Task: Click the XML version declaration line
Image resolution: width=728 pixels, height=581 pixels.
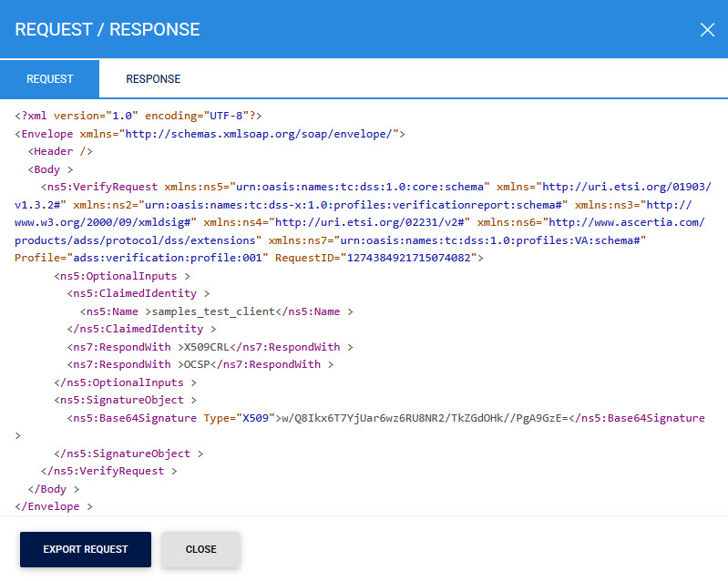Action: [138, 117]
